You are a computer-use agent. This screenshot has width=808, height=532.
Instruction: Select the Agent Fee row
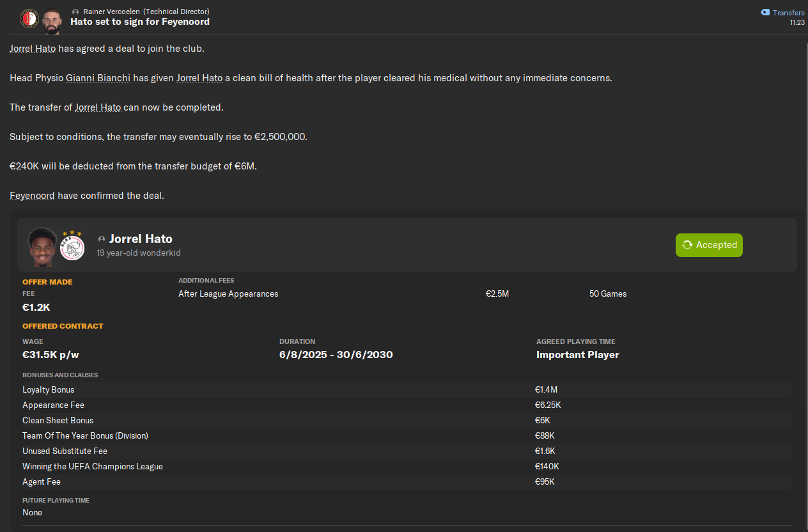(407, 482)
